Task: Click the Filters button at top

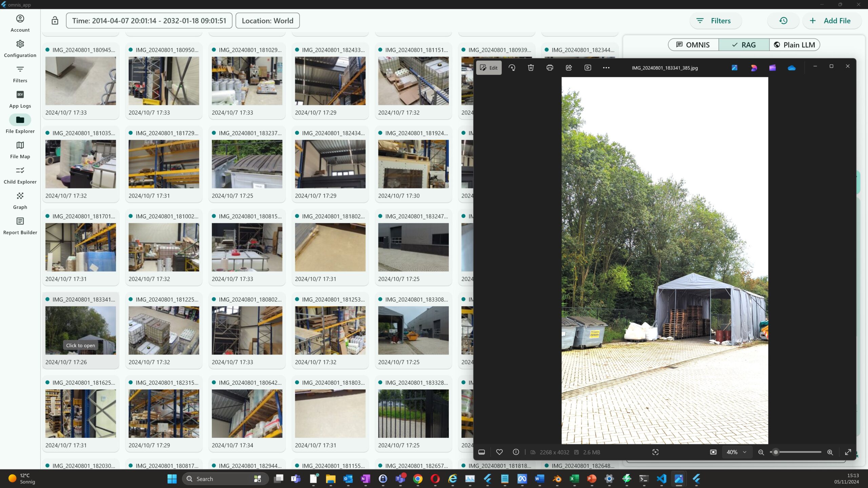Action: (715, 21)
